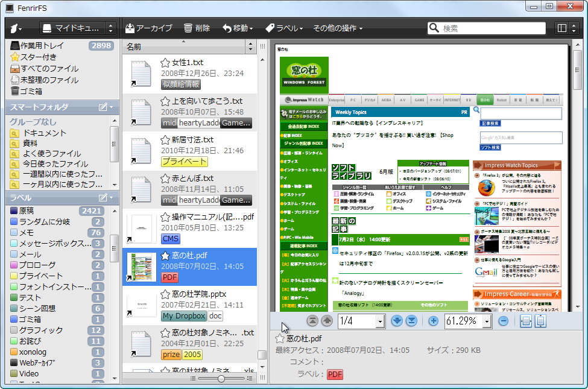Open the zoom percentage dropdown showing 61.29%
Screen dimensions: 588x389
[x=468, y=321]
